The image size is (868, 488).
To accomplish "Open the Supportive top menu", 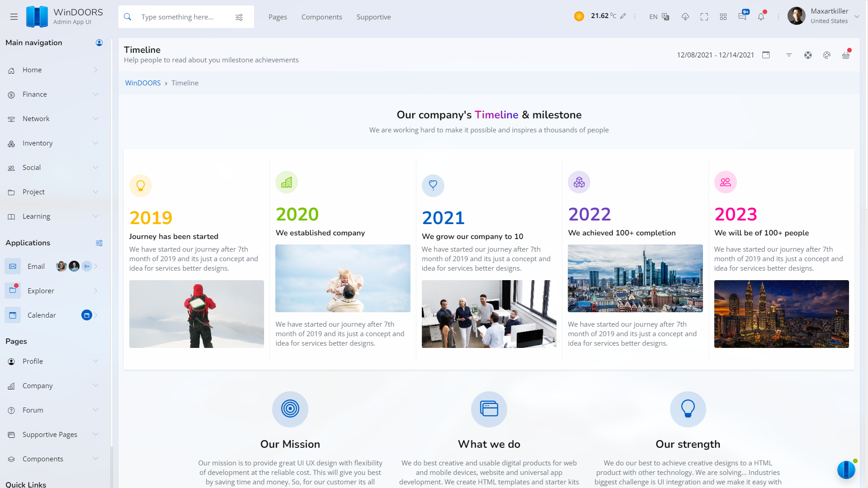I will (373, 17).
